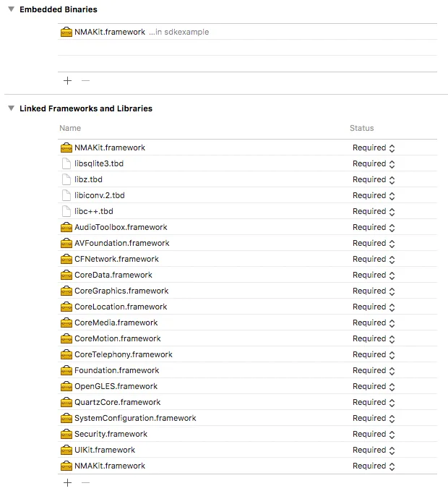Change status of CFNetwork.framework
The height and width of the screenshot is (491, 448).
tap(374, 260)
